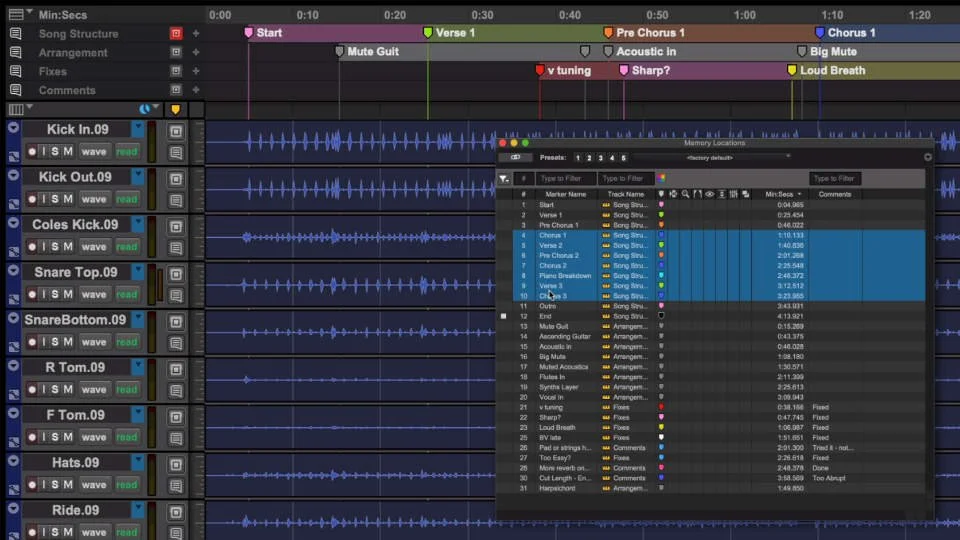This screenshot has width=960, height=540.
Task: Open Kick In.09 track comments icon
Action: click(x=176, y=152)
